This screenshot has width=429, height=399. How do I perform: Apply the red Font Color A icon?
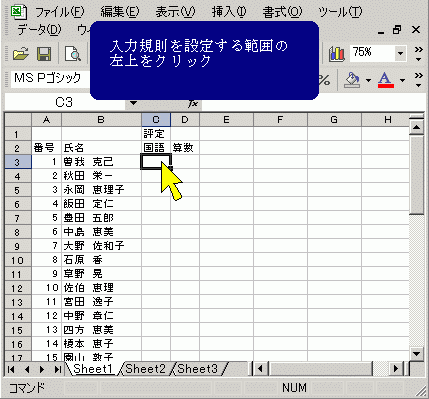pyautogui.click(x=386, y=80)
